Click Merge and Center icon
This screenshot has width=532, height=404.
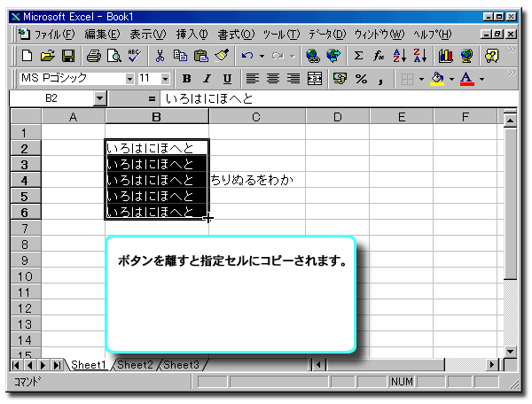[x=315, y=79]
